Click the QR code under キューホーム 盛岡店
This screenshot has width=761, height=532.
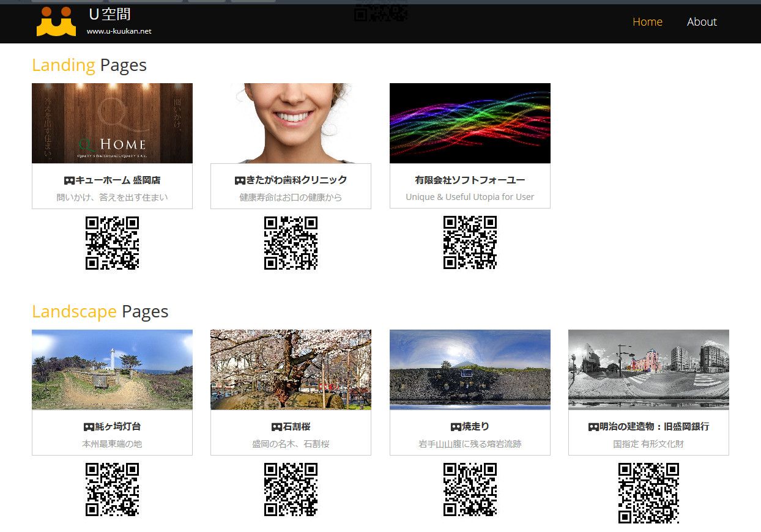[x=112, y=243]
